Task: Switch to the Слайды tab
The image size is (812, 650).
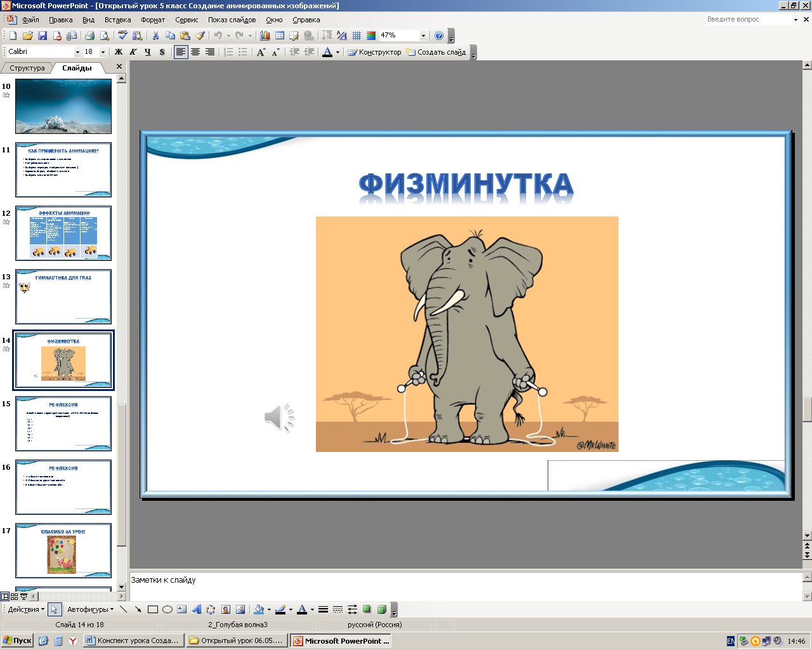Action: (x=77, y=68)
